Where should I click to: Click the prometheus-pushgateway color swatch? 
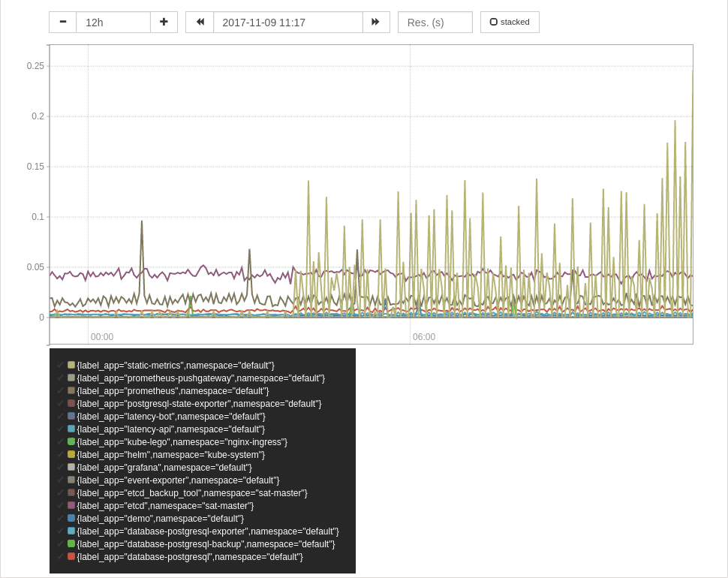(x=71, y=378)
